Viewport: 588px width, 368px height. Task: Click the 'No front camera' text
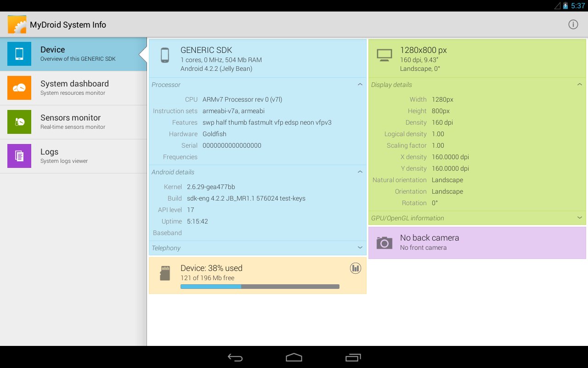pos(424,247)
